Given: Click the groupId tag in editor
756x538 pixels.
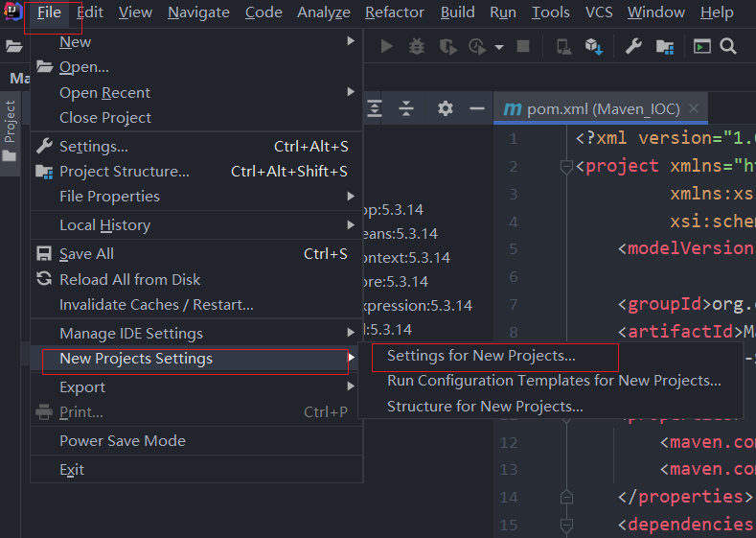Looking at the screenshot, I should (665, 304).
